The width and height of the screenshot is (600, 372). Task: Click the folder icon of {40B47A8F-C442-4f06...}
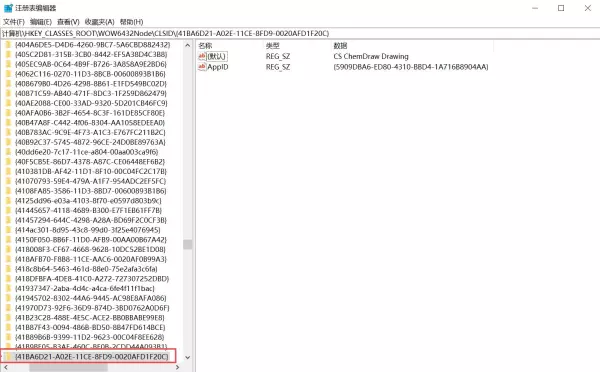pos(8,122)
